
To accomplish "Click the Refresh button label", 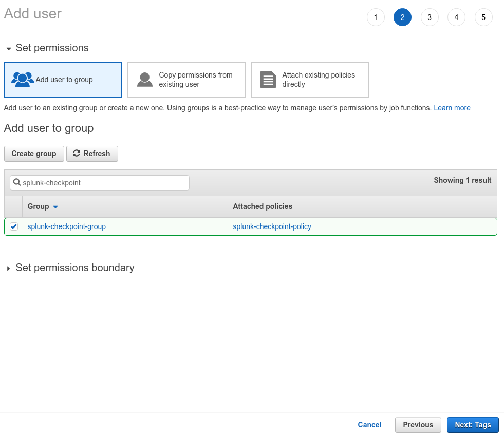I will click(x=97, y=154).
